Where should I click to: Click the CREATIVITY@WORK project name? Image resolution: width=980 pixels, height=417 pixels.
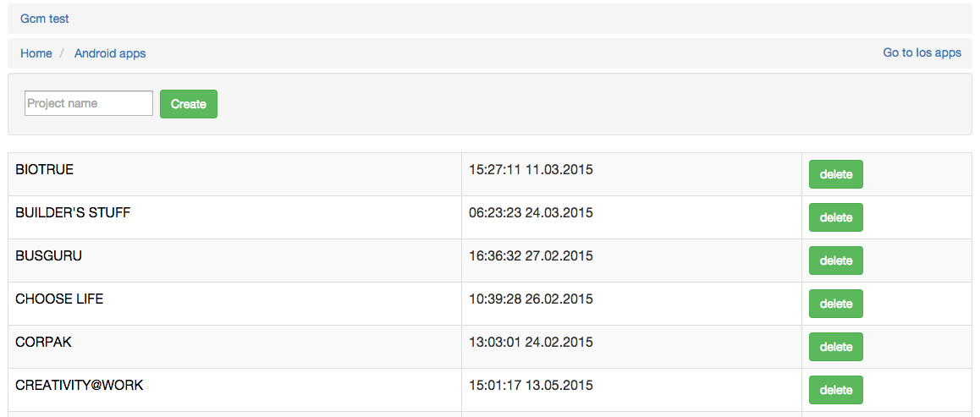[x=80, y=386]
